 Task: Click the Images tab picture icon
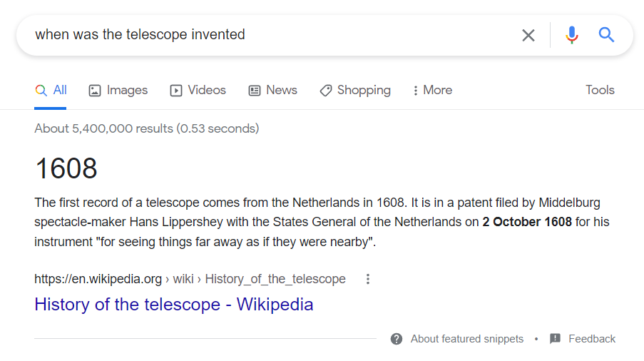coord(95,91)
